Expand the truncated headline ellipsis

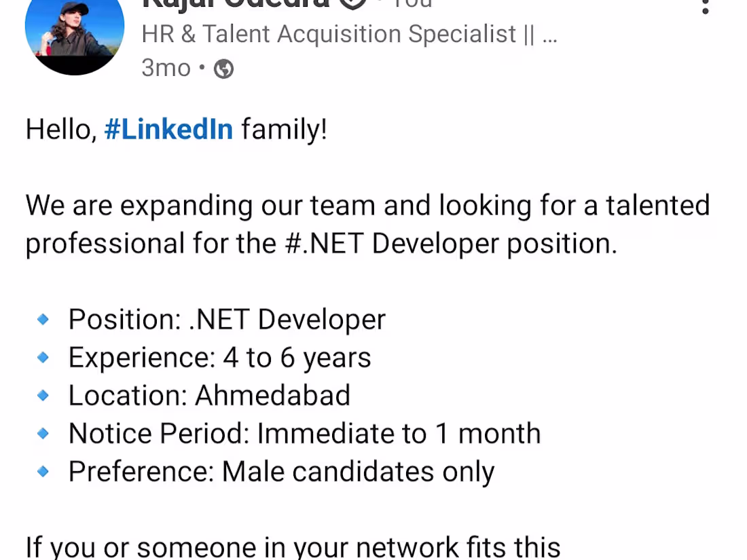coord(550,35)
